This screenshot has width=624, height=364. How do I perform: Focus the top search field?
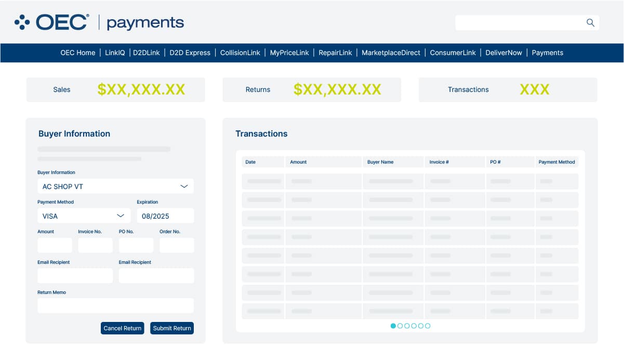[527, 22]
